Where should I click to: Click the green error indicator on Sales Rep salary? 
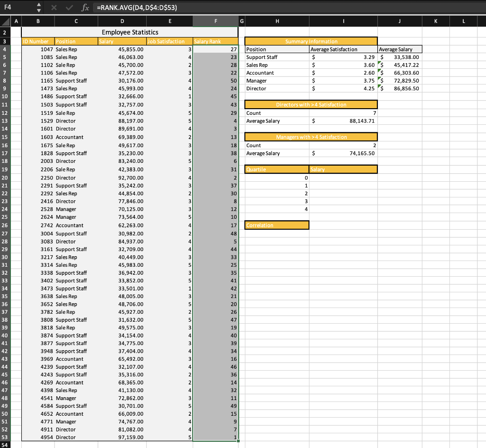[x=379, y=63]
